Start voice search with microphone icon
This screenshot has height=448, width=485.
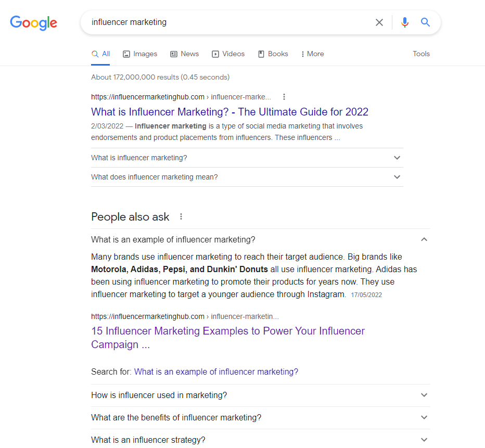point(404,22)
